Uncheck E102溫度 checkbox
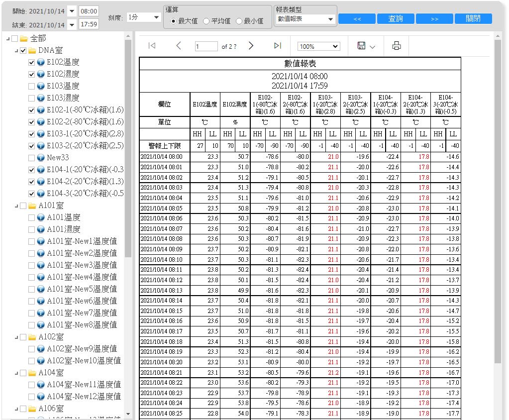The width and height of the screenshot is (509, 420). click(31, 62)
